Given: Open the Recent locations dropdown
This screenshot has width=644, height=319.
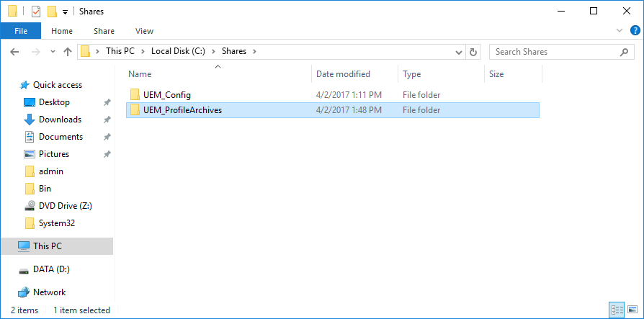Looking at the screenshot, I should click(x=53, y=52).
